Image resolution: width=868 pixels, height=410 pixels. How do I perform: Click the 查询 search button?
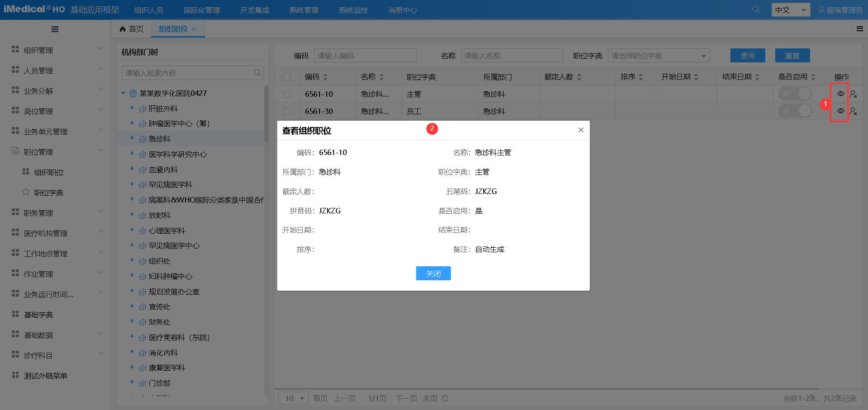click(x=747, y=56)
